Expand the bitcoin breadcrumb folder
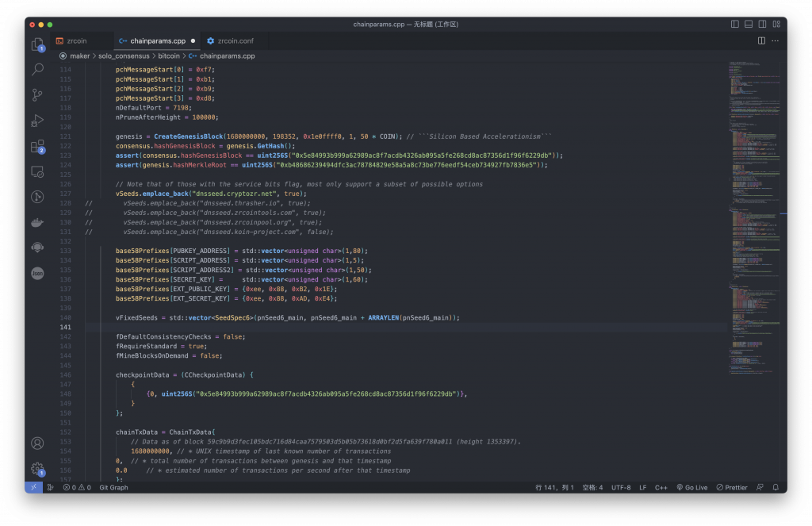Screen dimensions: 812x526 pos(169,56)
